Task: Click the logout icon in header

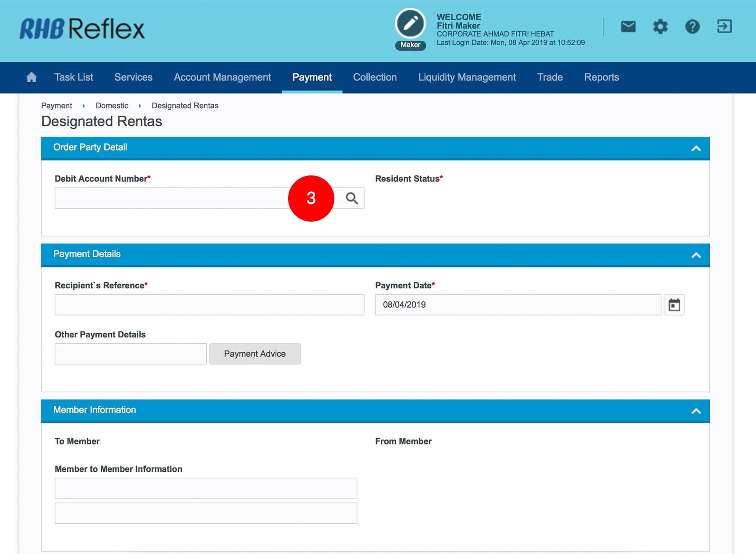Action: coord(724,26)
